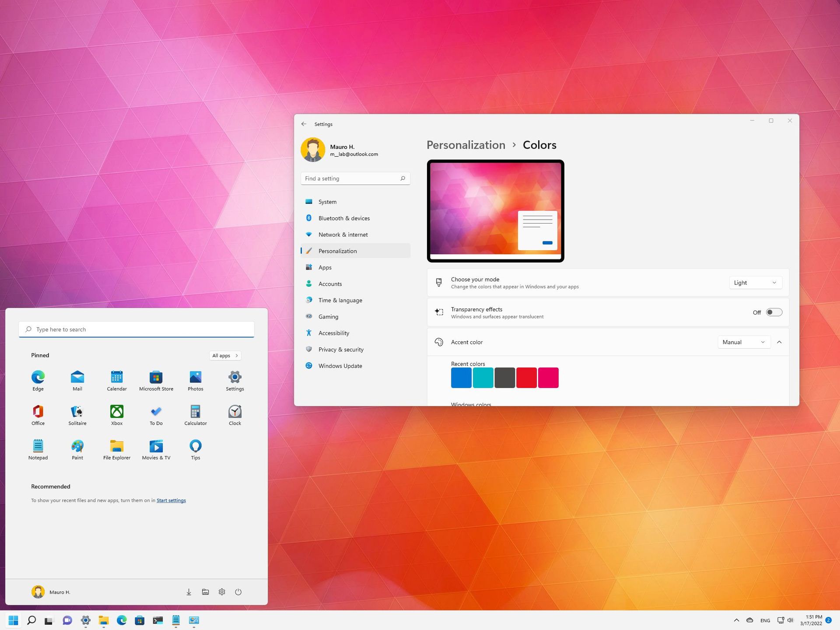
Task: Select Personalization in the sidebar
Action: click(x=337, y=251)
